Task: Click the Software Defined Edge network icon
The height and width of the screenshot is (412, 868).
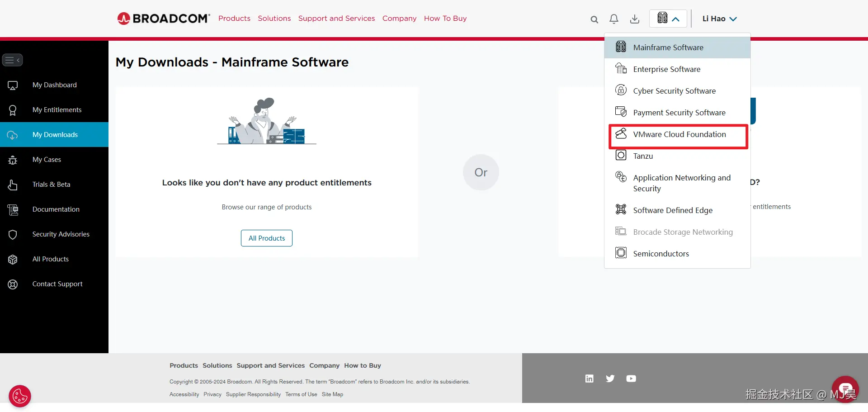Action: coord(621,209)
